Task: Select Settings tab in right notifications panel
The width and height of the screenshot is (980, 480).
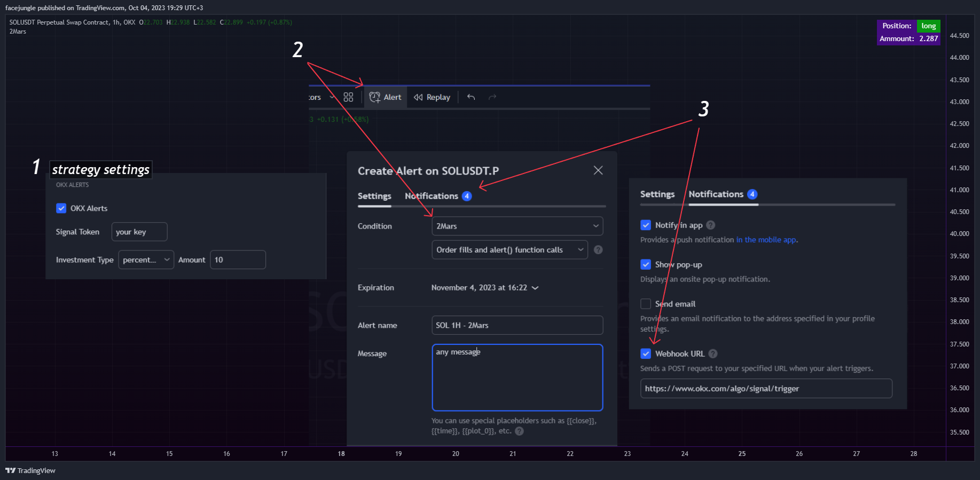Action: 657,194
